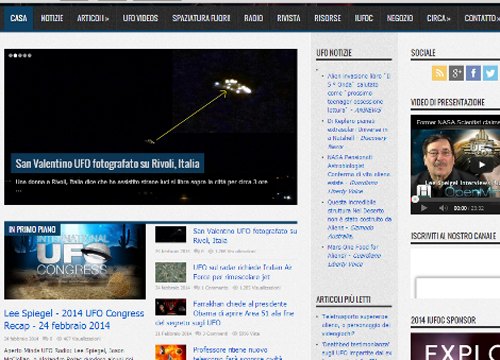Click the UFO NOTIZIE section heading
Viewport: 500px width, 360px height.
[334, 53]
